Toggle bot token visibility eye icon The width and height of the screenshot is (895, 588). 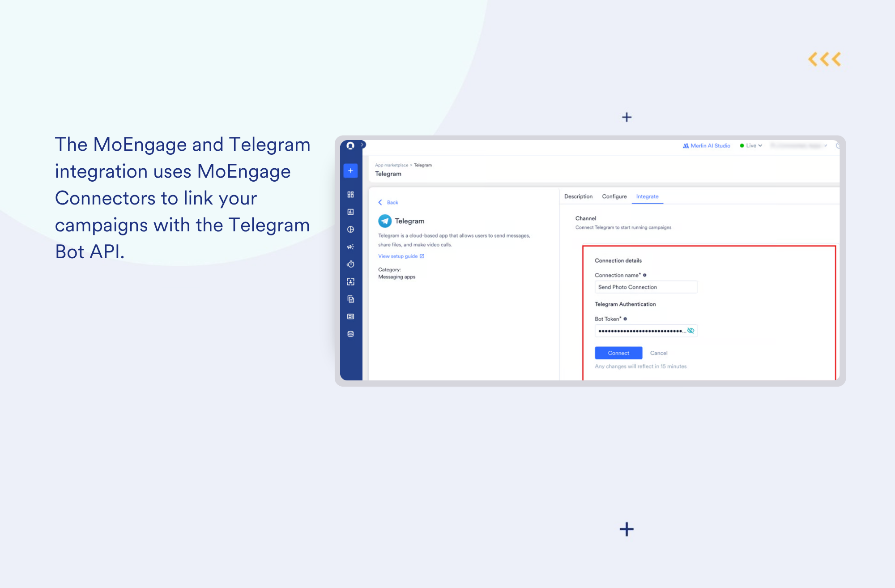pos(690,331)
